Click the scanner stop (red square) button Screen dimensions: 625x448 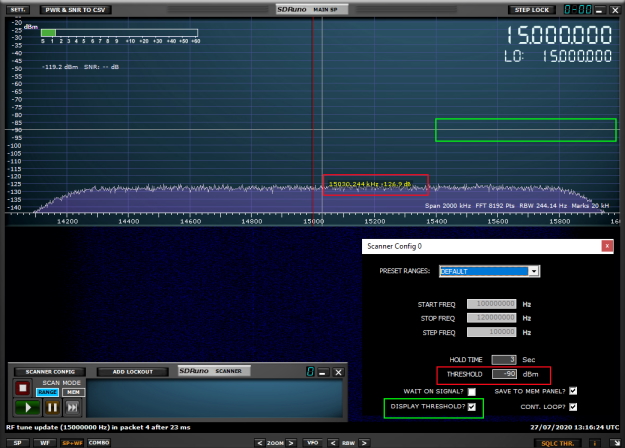[x=23, y=388]
